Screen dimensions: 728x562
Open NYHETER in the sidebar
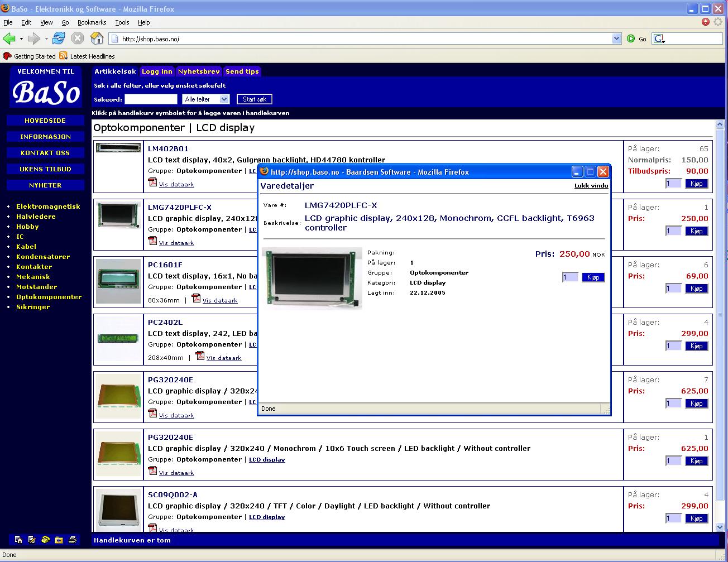tap(45, 185)
